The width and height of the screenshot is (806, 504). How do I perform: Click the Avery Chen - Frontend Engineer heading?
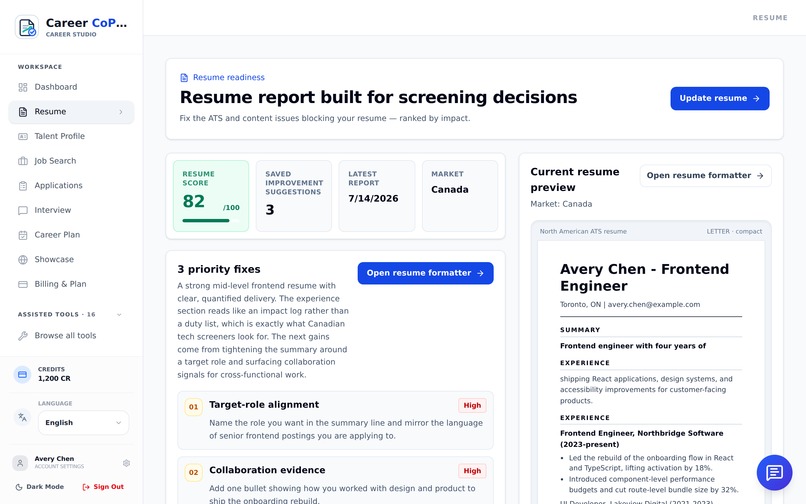[x=645, y=278]
